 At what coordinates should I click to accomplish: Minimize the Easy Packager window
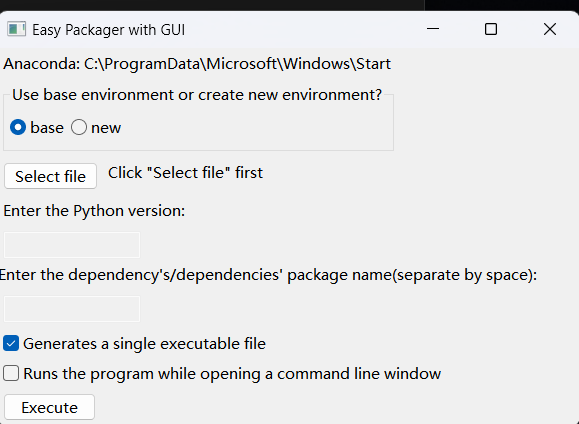pos(433,29)
